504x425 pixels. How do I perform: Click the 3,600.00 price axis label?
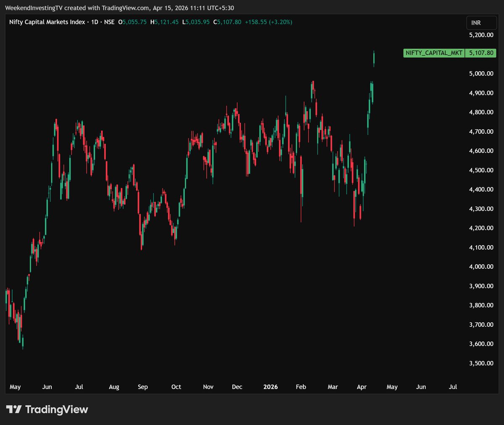[481, 344]
